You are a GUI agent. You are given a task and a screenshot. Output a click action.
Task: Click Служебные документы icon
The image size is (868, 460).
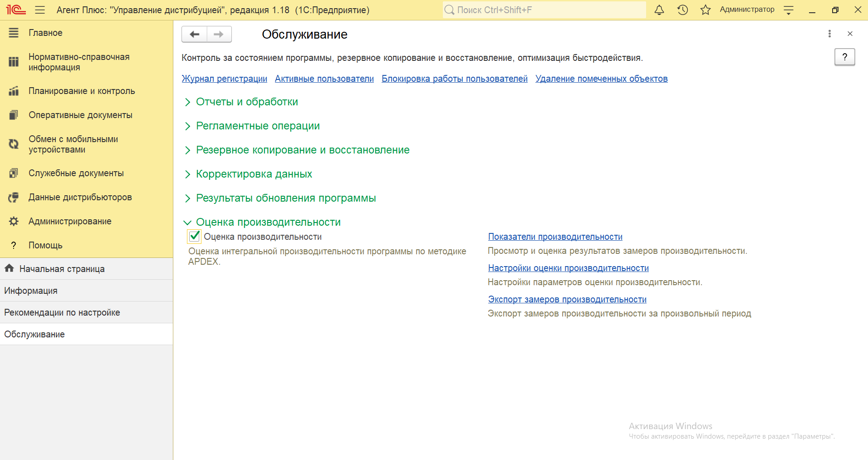coord(14,173)
